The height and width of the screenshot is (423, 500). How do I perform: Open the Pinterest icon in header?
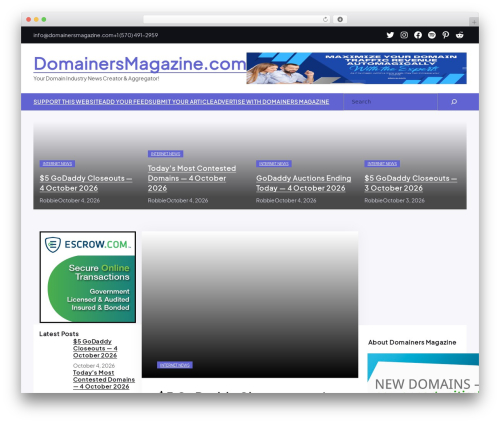[446, 35]
